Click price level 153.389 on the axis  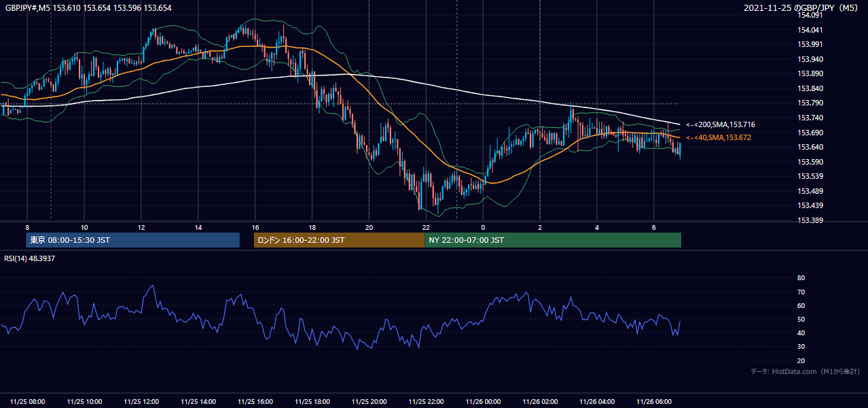pyautogui.click(x=810, y=220)
